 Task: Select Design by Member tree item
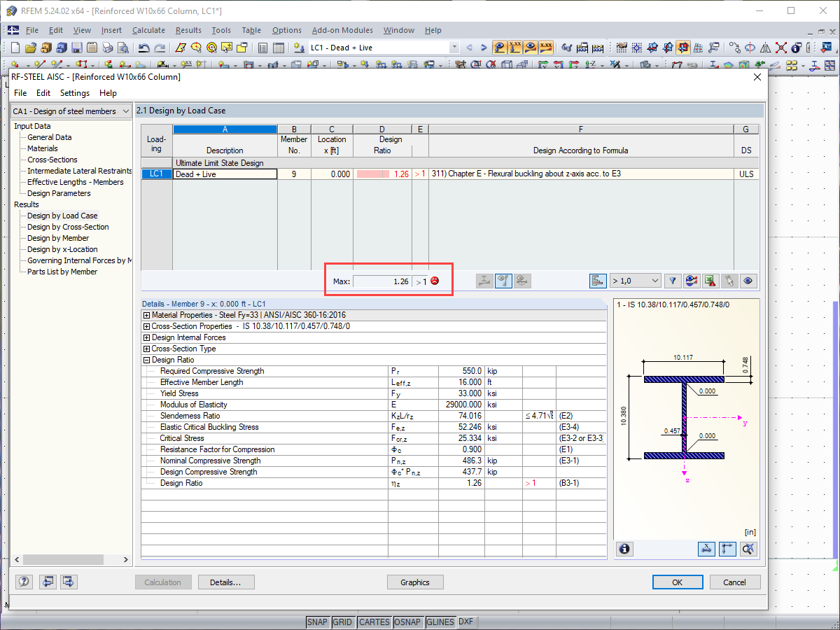pyautogui.click(x=58, y=238)
